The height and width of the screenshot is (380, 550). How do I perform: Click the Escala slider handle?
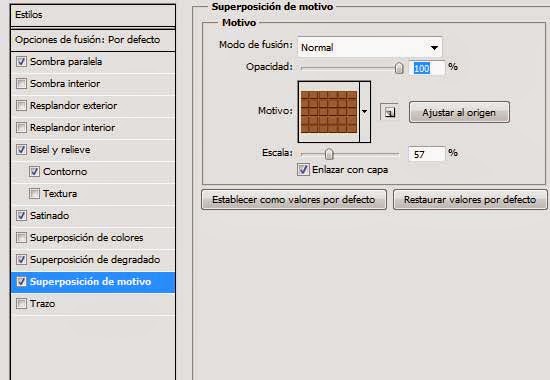point(329,154)
